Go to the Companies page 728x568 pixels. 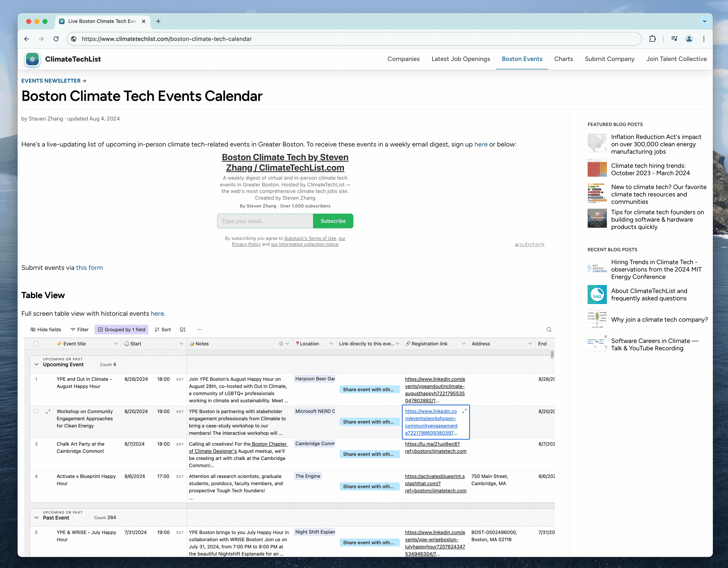tap(403, 59)
